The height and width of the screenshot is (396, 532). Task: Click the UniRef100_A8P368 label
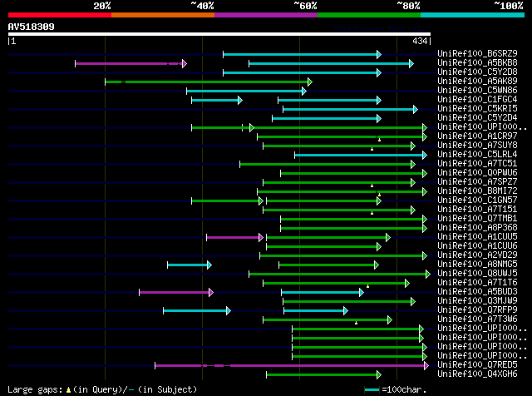[477, 228]
